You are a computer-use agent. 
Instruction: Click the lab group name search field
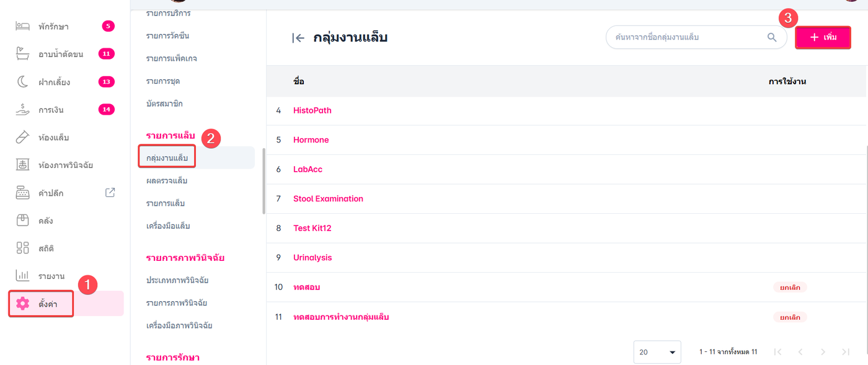[x=685, y=37]
